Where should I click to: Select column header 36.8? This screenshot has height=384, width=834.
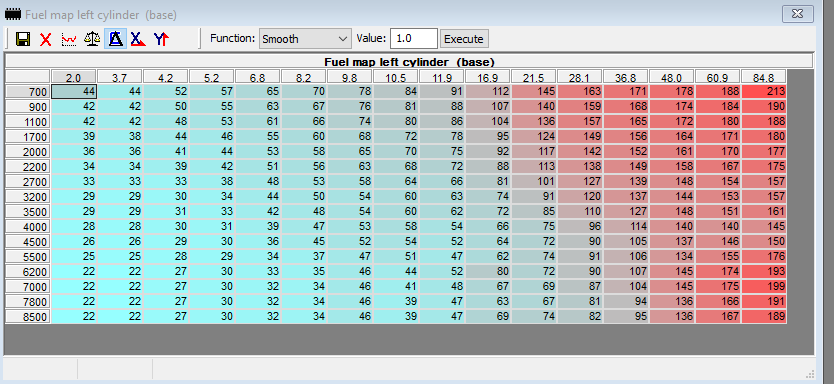(626, 78)
